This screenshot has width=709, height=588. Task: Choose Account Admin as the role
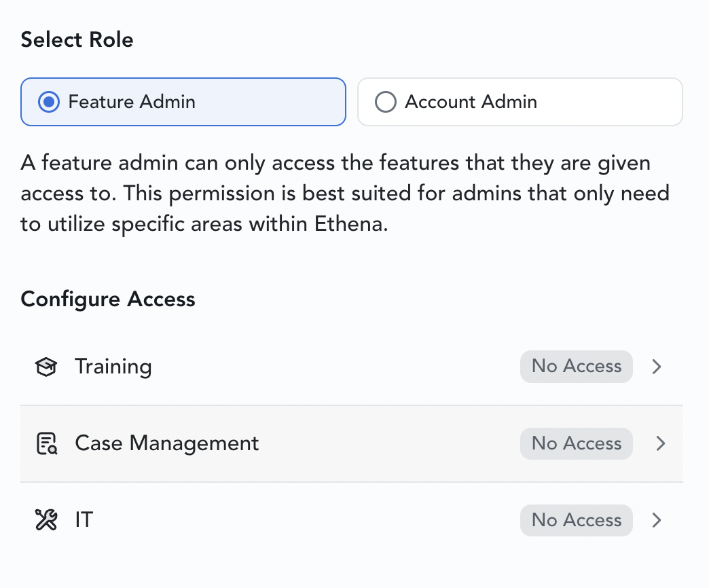[520, 102]
